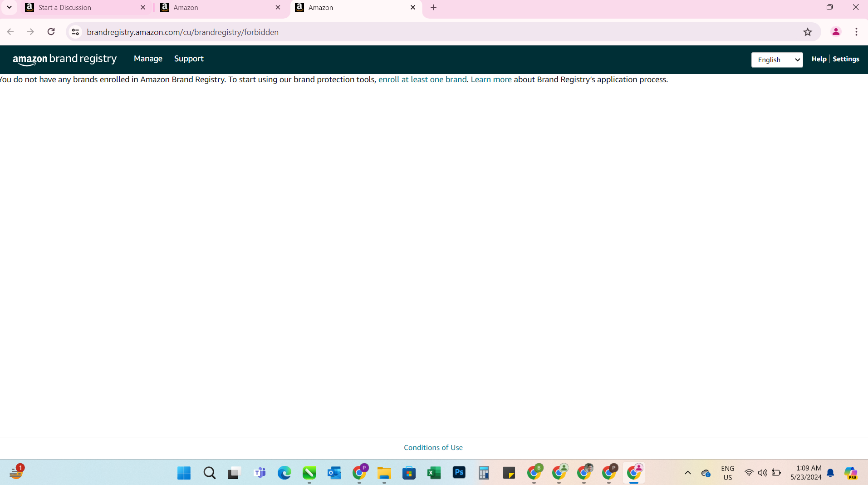The width and height of the screenshot is (868, 485).
Task: Open the clock showing 1:09 AM
Action: click(806, 473)
